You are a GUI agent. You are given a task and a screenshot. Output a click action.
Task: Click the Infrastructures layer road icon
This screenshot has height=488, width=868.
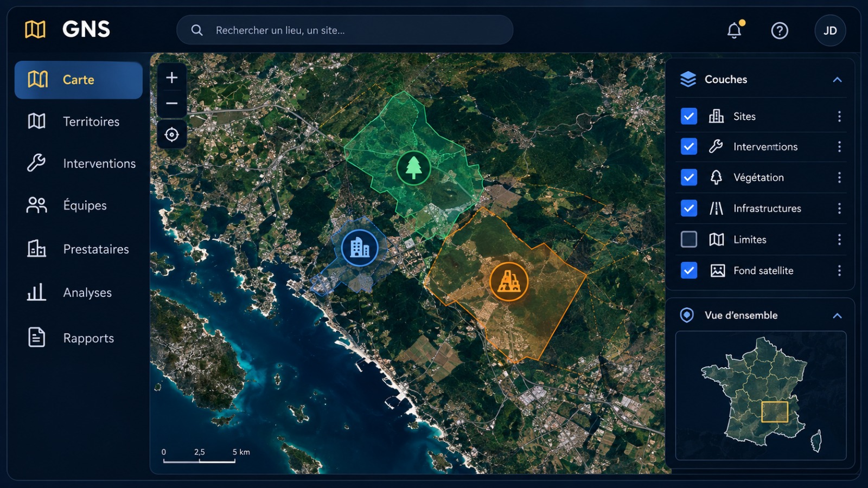click(716, 208)
